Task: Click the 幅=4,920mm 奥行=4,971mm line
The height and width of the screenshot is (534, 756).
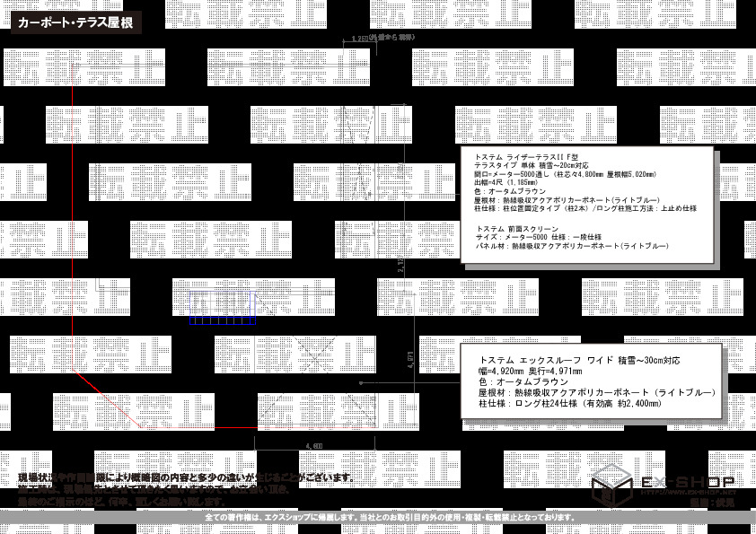Action: click(531, 371)
